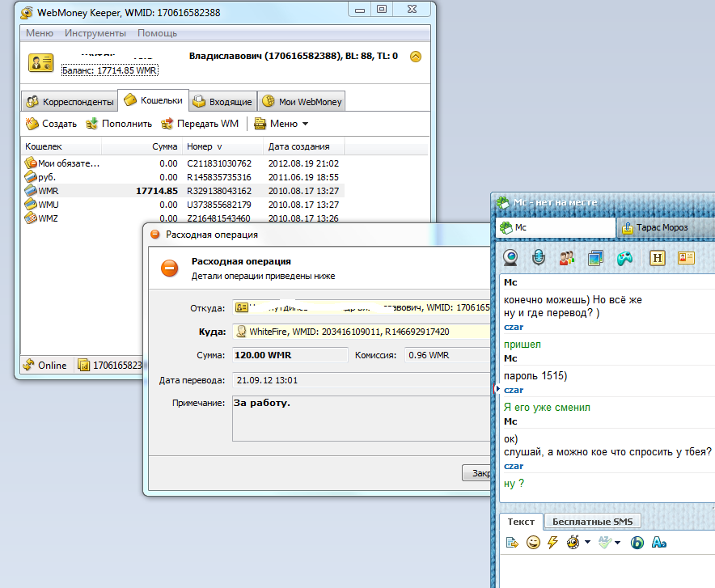The height and width of the screenshot is (588, 715).
Task: Expand the spell check dropdown arrow
Action: point(617,543)
